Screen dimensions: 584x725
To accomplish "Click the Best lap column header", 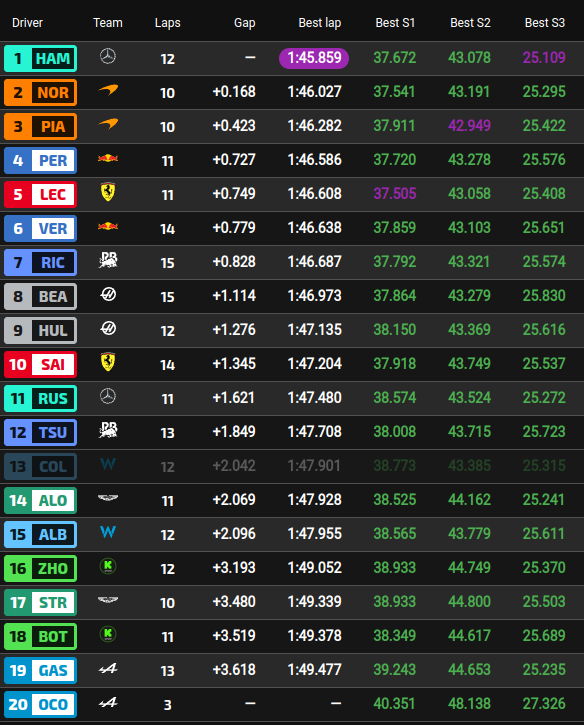I will pos(320,23).
